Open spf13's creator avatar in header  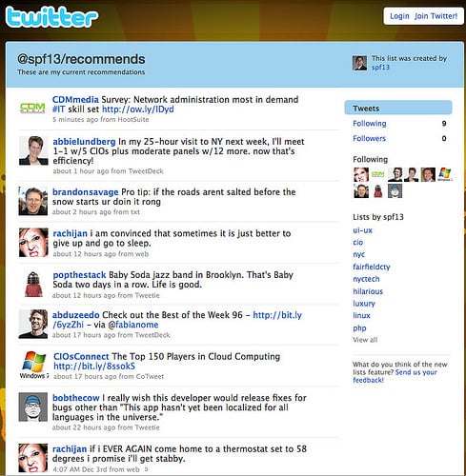(359, 63)
